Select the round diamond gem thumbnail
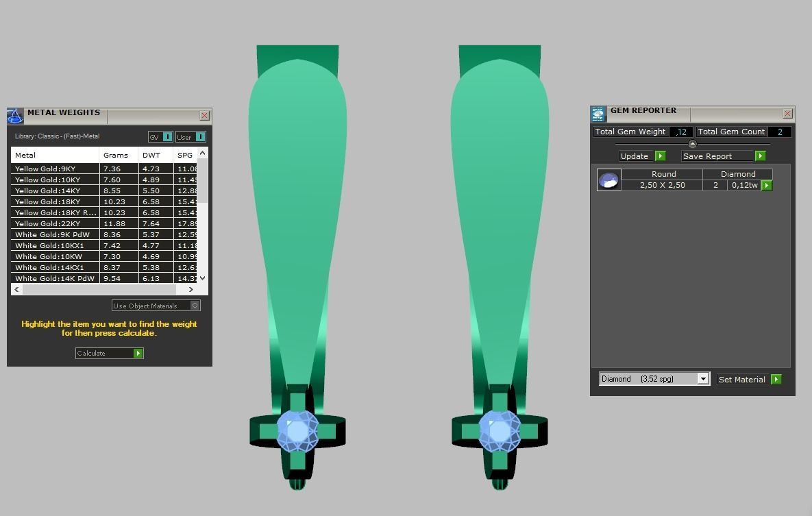The height and width of the screenshot is (516, 812). click(609, 180)
